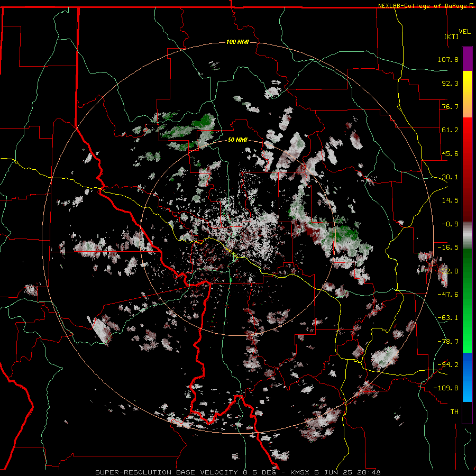Click the 30.1 scale value
Viewport: 476px width, 476px height.
[x=450, y=177]
